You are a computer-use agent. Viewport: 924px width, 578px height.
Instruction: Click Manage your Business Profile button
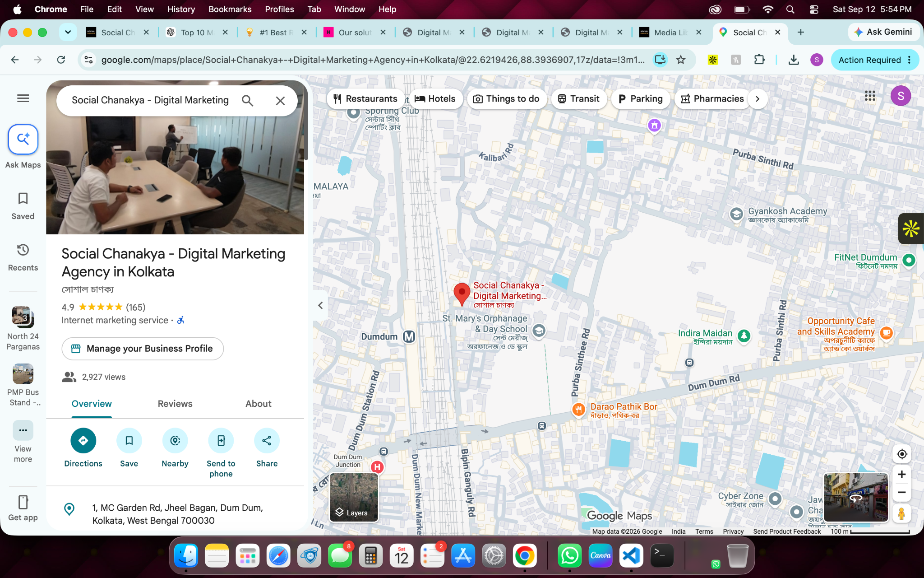coord(143,349)
